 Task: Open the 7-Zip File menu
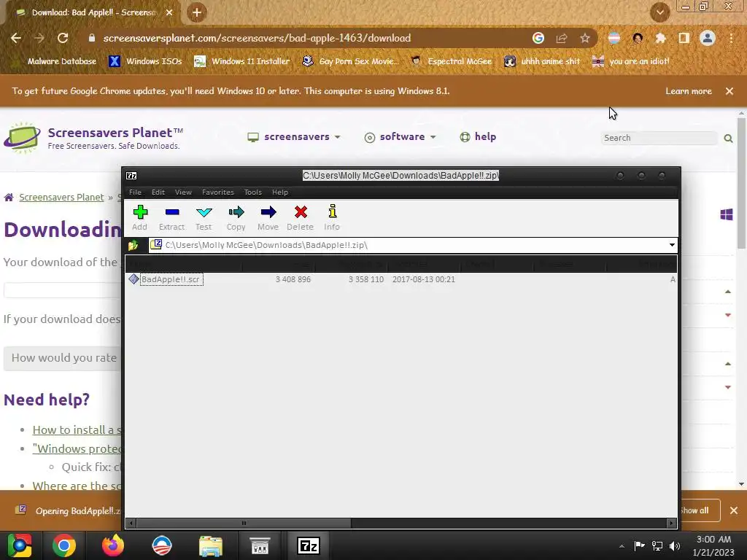[135, 192]
